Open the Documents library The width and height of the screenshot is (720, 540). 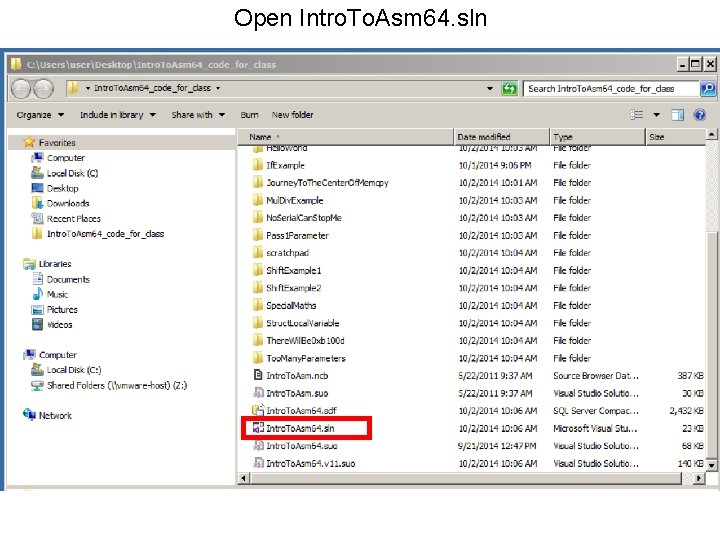[68, 279]
